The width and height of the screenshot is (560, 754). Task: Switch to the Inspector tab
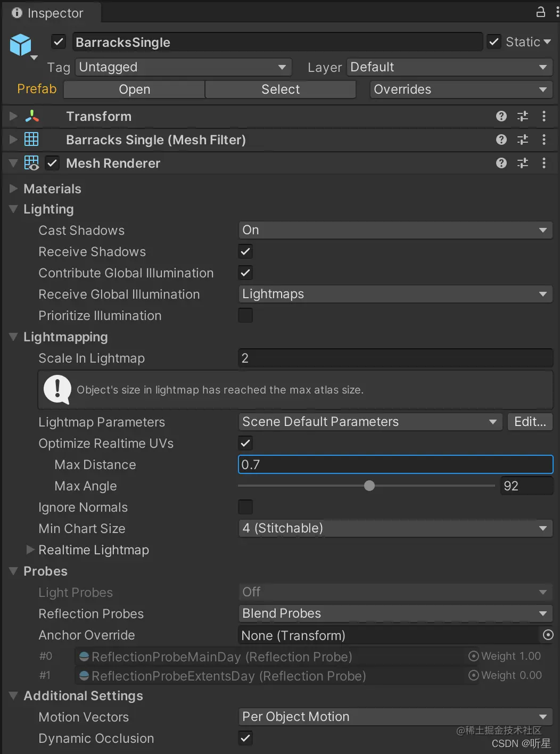pos(51,13)
